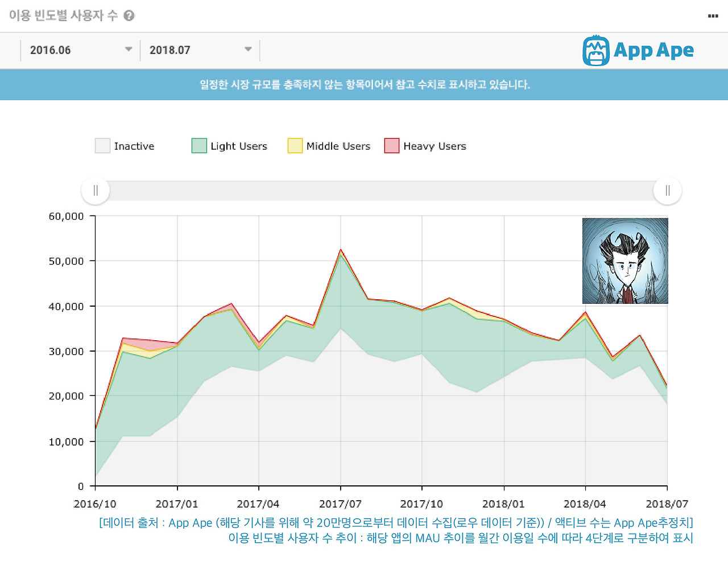Click the MAU description text at the bottom

coord(462,538)
